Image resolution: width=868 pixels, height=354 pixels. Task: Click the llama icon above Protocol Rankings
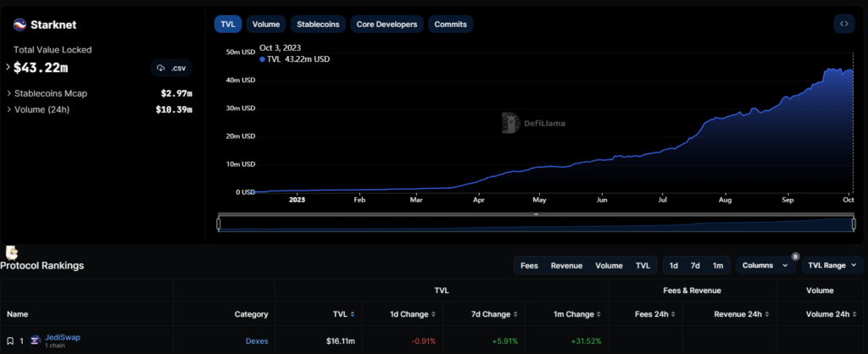click(x=12, y=252)
